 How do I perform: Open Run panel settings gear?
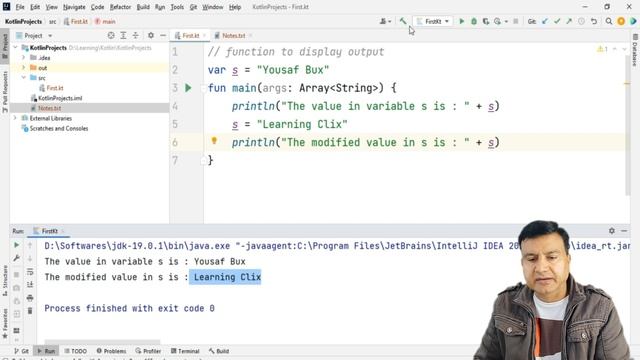[x=612, y=231]
